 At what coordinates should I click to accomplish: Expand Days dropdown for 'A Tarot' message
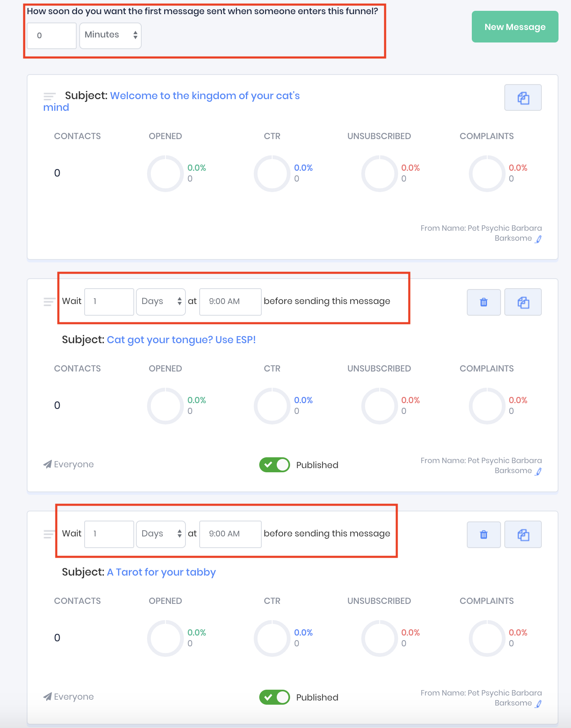[x=161, y=534]
